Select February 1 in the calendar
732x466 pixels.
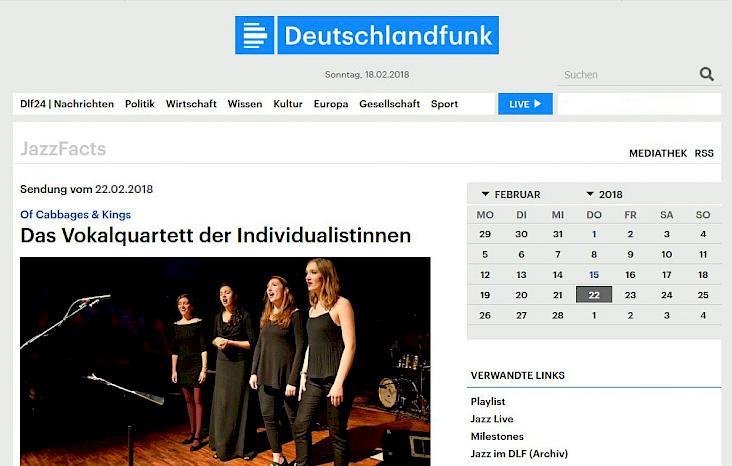594,234
